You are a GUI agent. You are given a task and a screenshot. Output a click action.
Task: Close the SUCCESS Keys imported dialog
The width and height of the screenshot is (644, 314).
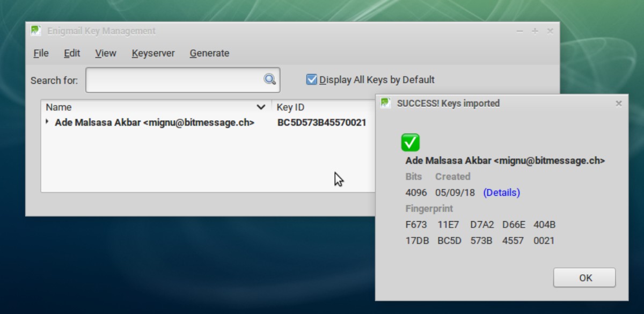(619, 104)
